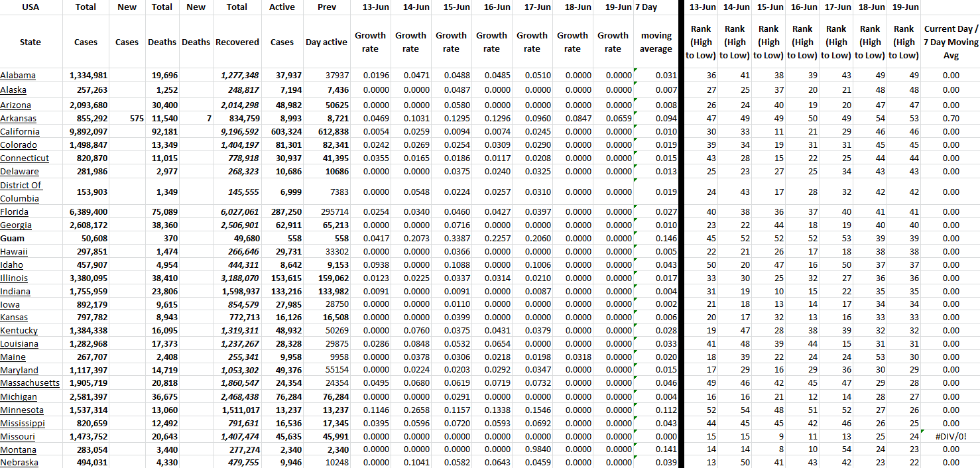
Task: Open the Alabama state link
Action: (18, 76)
